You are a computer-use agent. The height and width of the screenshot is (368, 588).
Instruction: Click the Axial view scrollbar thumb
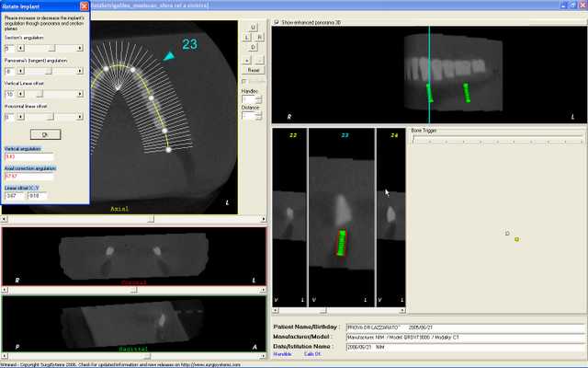pyautogui.click(x=151, y=219)
